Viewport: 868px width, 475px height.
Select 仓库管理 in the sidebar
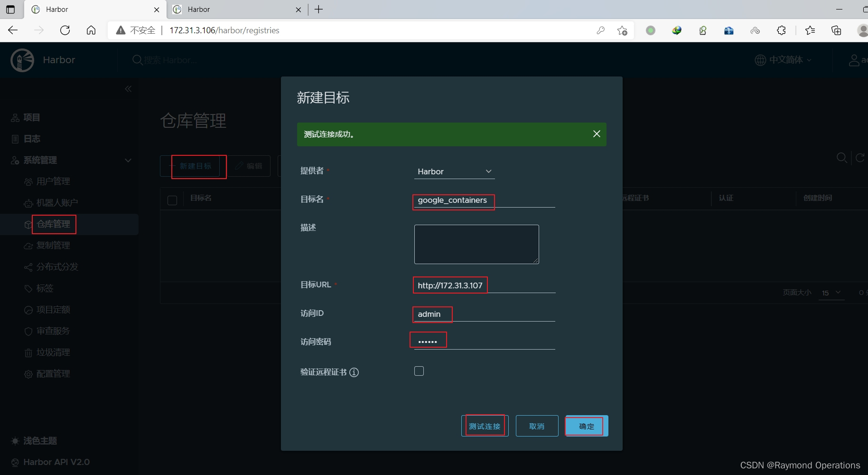[53, 224]
